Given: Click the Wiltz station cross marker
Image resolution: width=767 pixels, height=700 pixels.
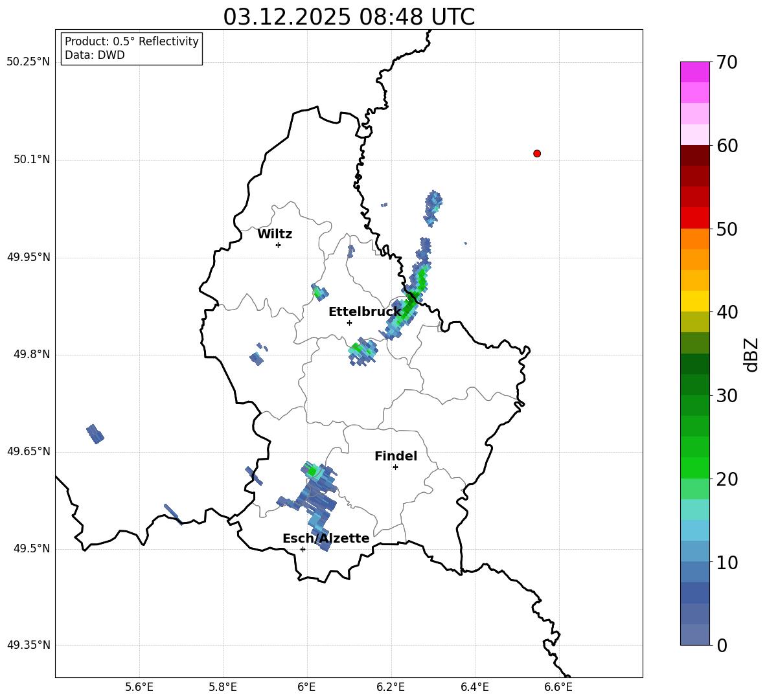Looking at the screenshot, I should (x=279, y=245).
